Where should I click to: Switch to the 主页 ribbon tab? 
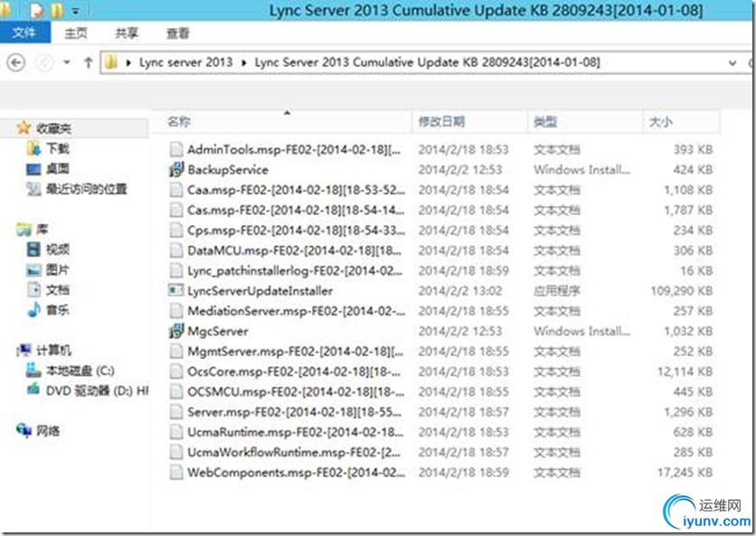[76, 33]
